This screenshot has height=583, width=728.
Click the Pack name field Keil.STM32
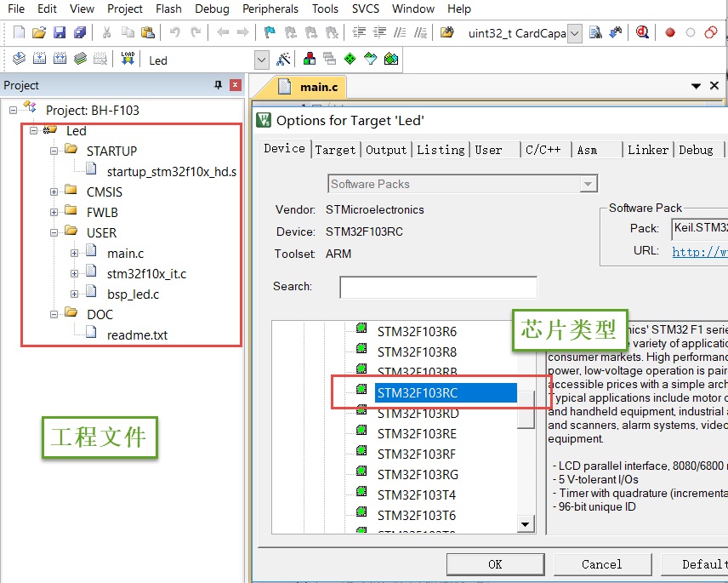[x=700, y=229]
